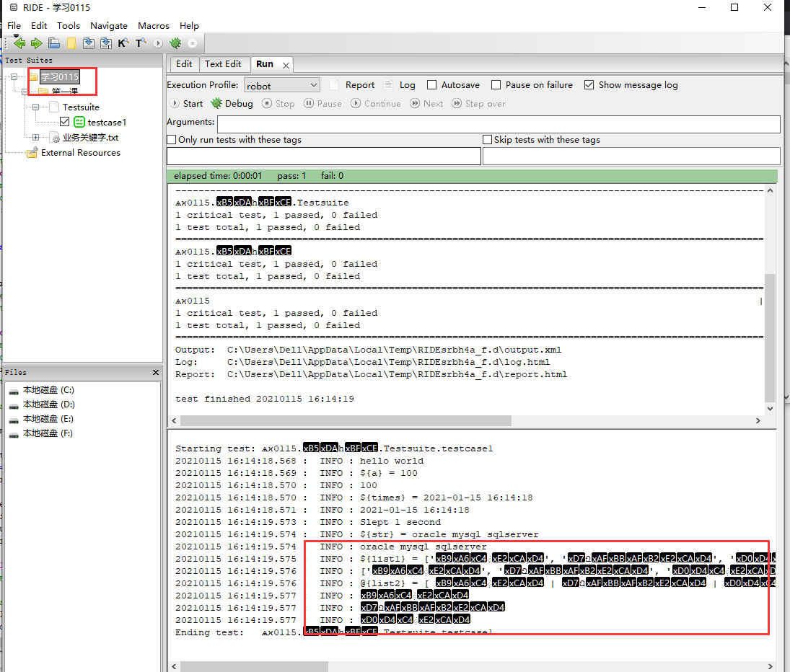
Task: Uncheck the testcase1 checkbox
Action: point(64,121)
